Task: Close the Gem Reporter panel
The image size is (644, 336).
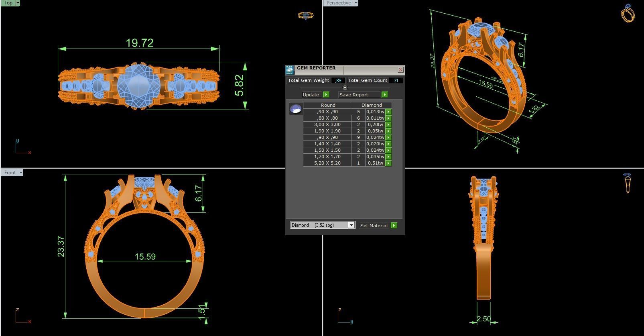Action: tap(400, 70)
